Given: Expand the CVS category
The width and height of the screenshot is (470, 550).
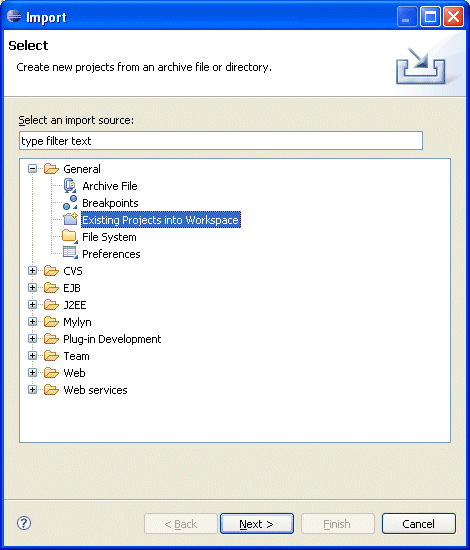Looking at the screenshot, I should click(x=32, y=270).
